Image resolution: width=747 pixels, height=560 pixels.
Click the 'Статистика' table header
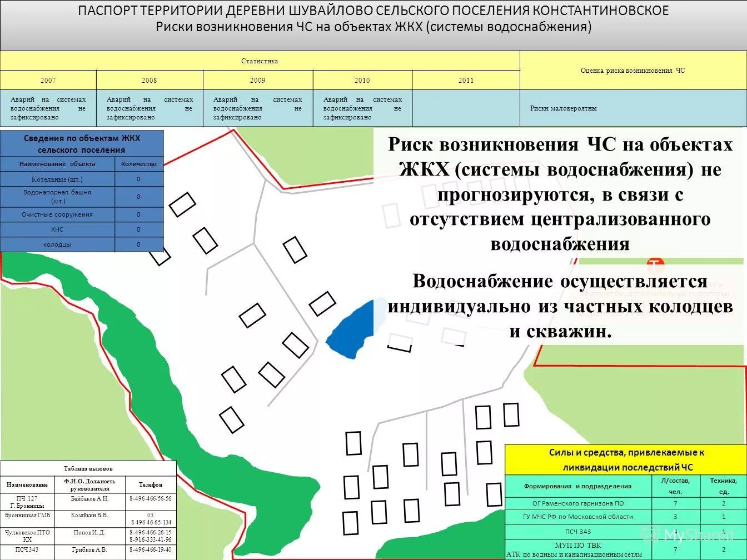260,61
